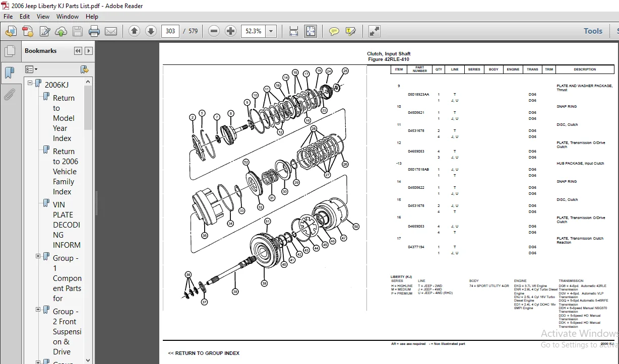
Task: Click the Attachments paperclip icon
Action: (9, 94)
